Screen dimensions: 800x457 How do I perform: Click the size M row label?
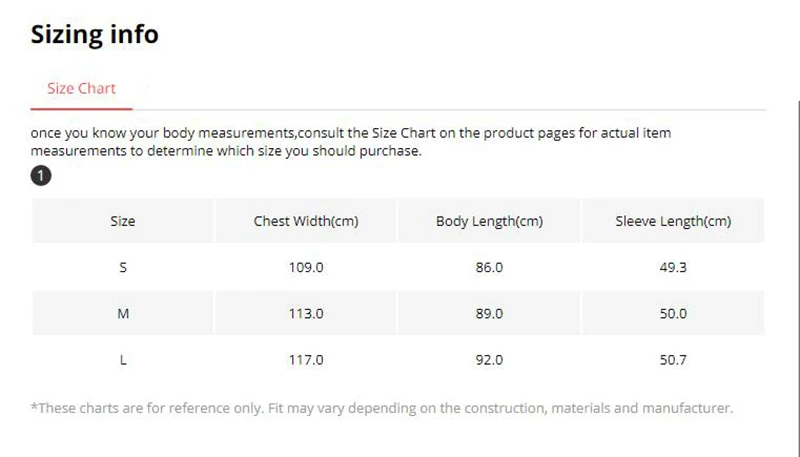[123, 313]
